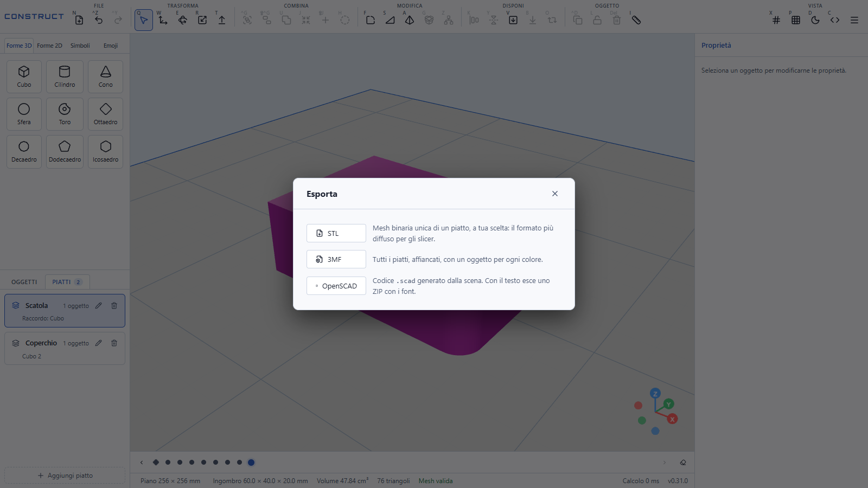
Task: Toggle dark mode moon icon
Action: pyautogui.click(x=815, y=20)
